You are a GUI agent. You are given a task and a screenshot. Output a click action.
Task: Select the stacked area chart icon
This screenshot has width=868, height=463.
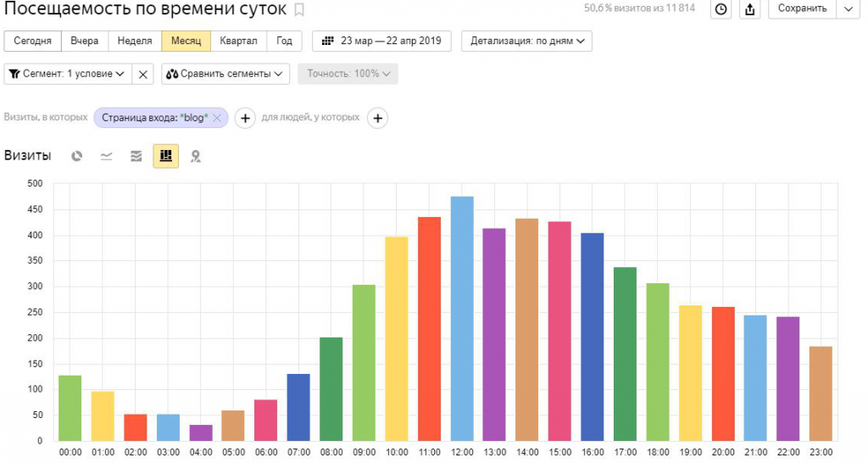tap(136, 156)
